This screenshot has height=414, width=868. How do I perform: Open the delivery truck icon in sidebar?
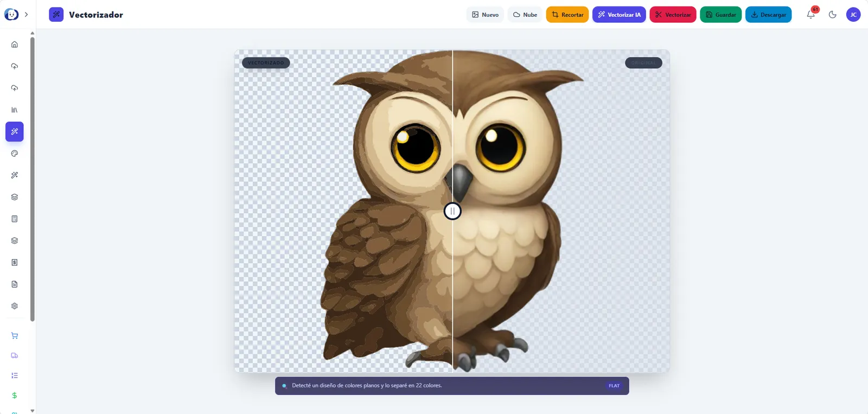point(15,355)
